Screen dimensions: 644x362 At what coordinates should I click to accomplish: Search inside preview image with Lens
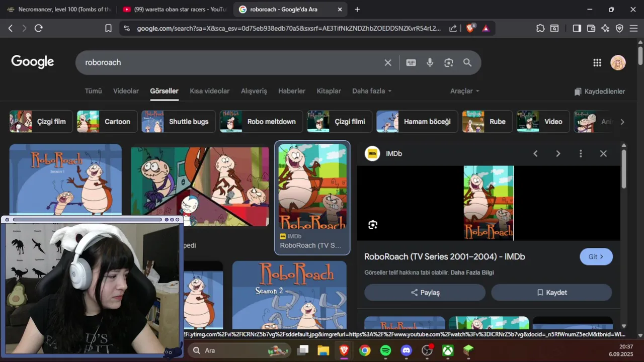click(373, 225)
